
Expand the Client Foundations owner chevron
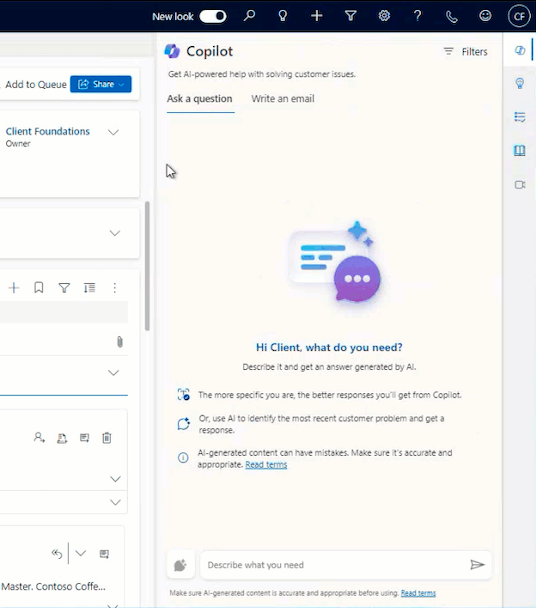[x=113, y=132]
